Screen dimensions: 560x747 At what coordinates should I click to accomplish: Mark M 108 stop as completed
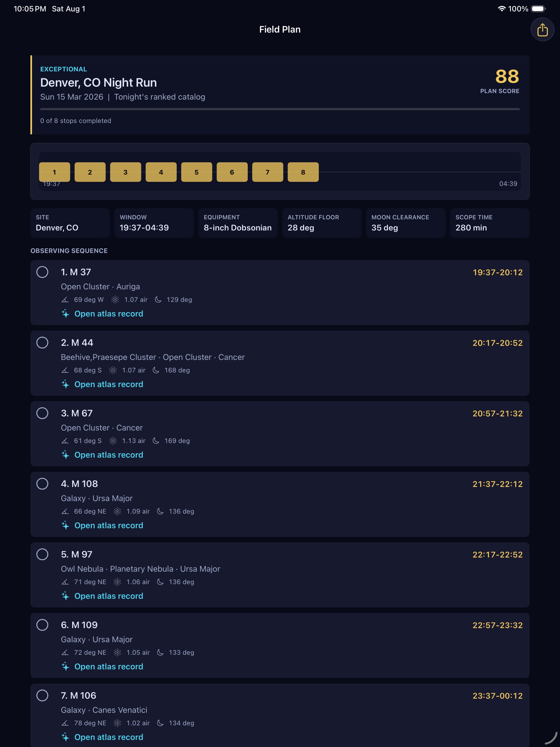(x=42, y=484)
